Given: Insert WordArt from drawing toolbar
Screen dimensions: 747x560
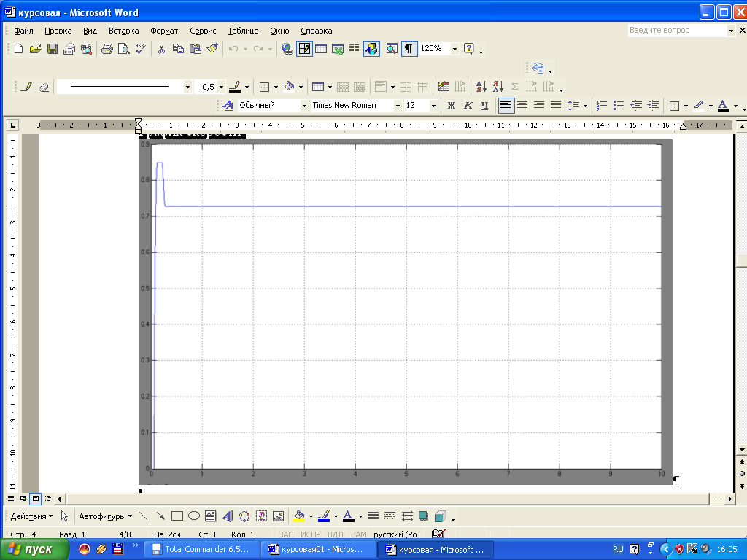Looking at the screenshot, I should click(x=228, y=516).
